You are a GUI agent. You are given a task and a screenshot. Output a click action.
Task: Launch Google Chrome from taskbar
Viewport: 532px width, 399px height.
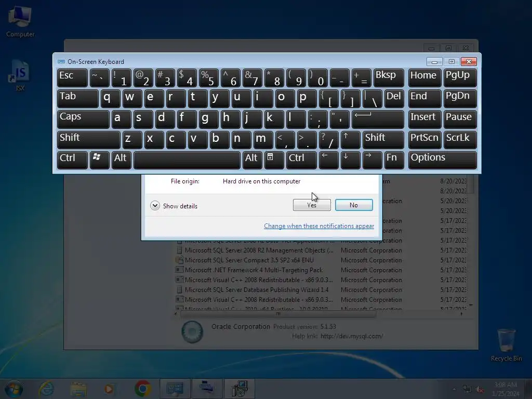(142, 389)
